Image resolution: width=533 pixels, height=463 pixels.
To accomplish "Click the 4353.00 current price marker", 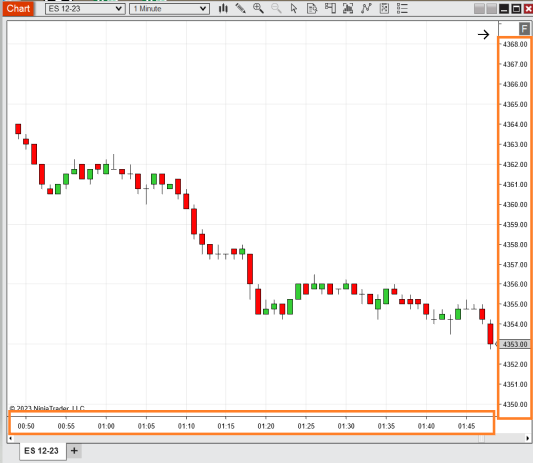I will pos(514,344).
